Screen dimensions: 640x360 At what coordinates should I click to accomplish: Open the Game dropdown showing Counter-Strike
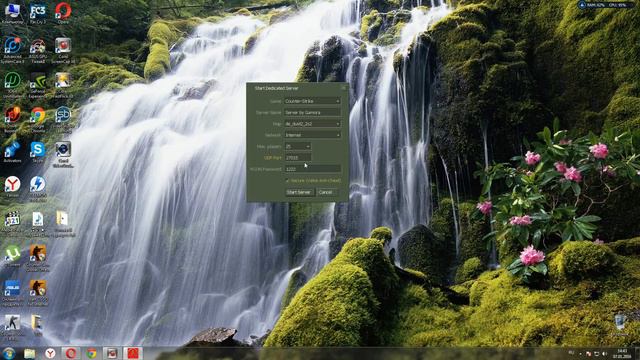(x=313, y=101)
